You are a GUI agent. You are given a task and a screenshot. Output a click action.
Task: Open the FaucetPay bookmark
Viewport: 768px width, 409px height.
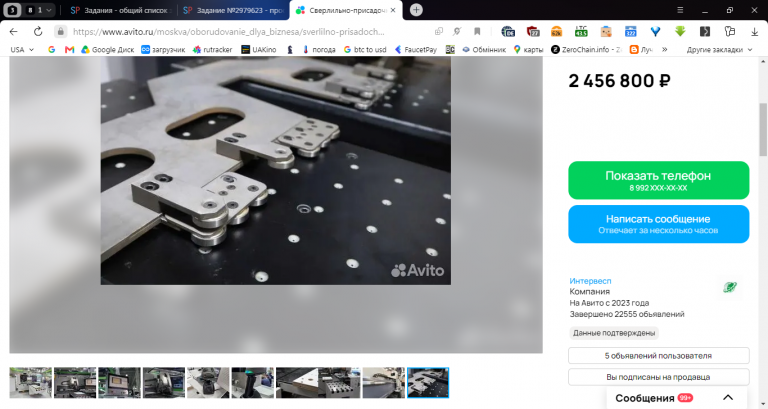[x=416, y=49]
